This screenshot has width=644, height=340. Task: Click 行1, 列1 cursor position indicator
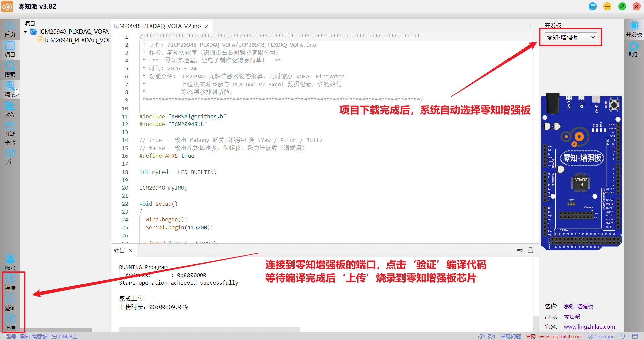click(x=486, y=336)
